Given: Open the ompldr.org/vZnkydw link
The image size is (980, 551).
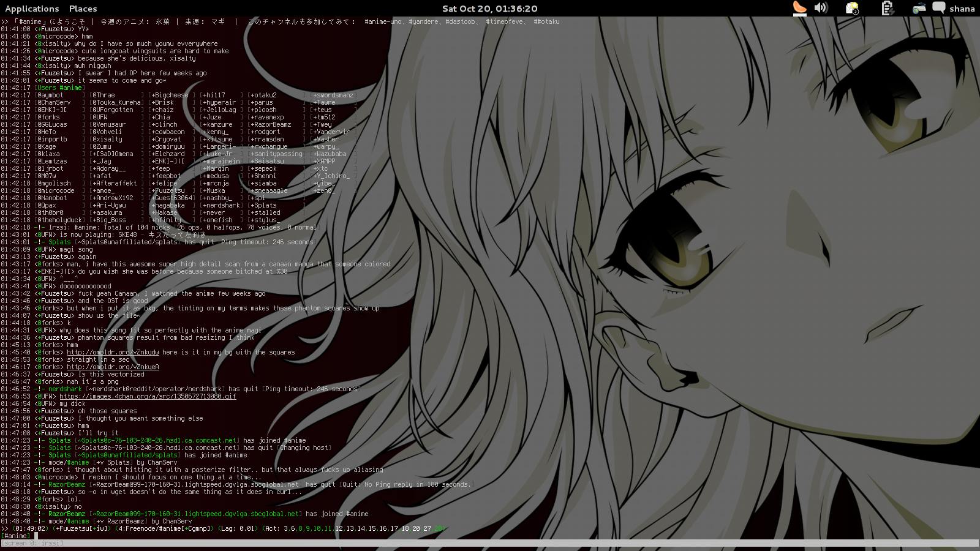Looking at the screenshot, I should tap(113, 353).
